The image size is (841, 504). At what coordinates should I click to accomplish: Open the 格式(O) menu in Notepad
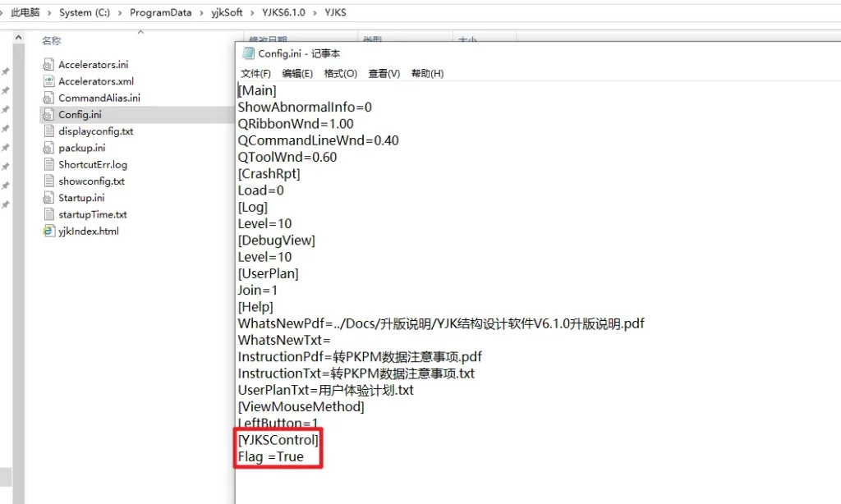point(340,73)
